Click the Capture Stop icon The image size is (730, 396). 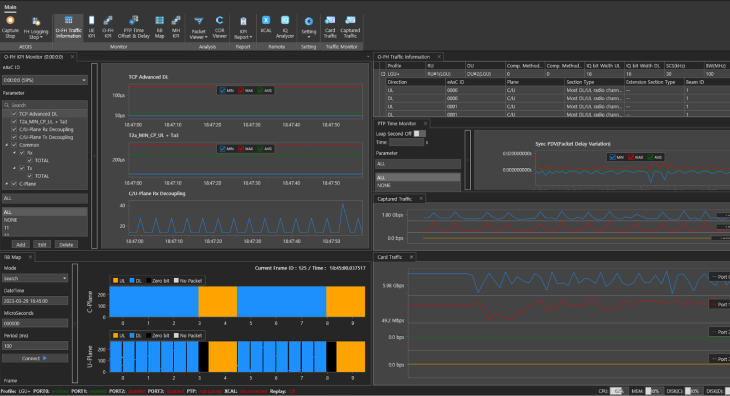[x=10, y=27]
